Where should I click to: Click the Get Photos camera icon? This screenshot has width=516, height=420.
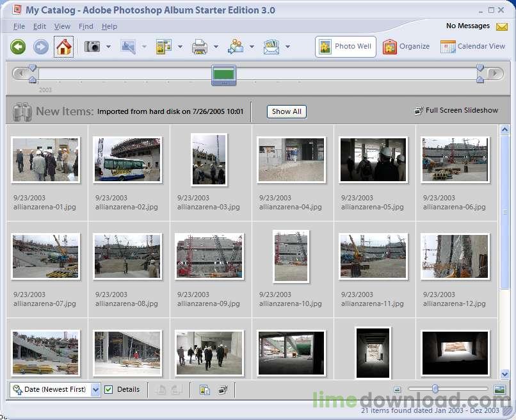tap(93, 47)
